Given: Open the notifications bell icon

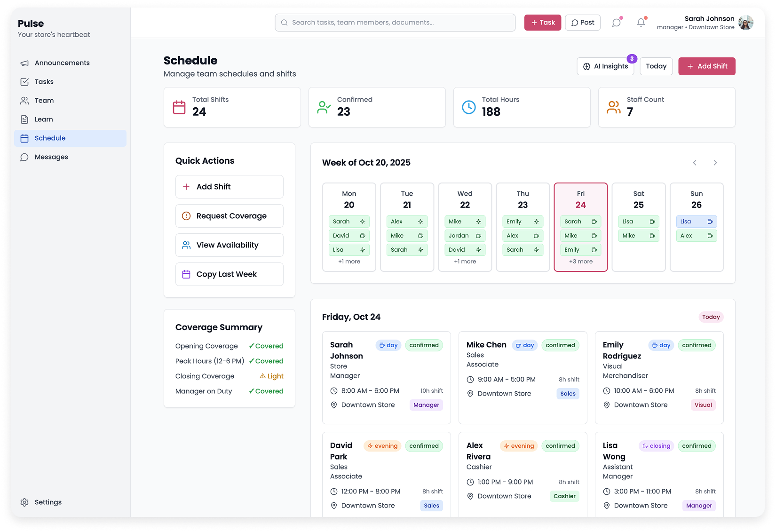Looking at the screenshot, I should pyautogui.click(x=641, y=23).
